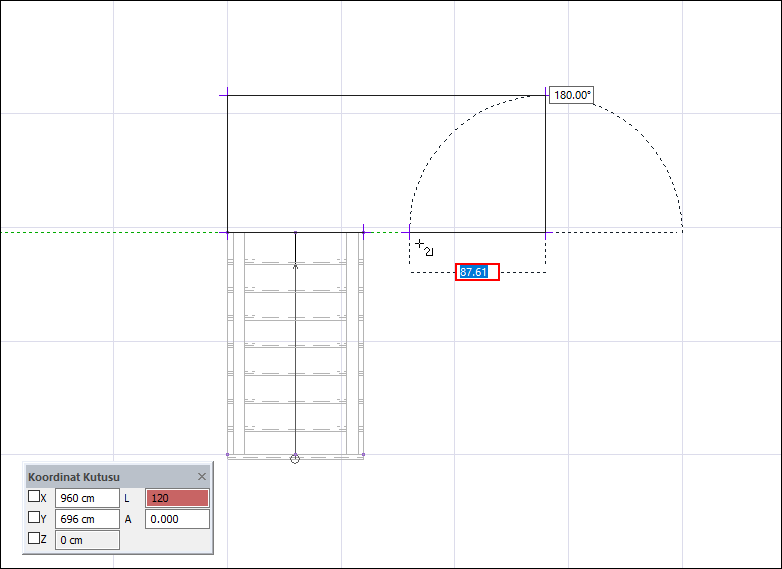782x569 pixels.
Task: Select the top-left corner of the rectangle
Action: (x=228, y=95)
